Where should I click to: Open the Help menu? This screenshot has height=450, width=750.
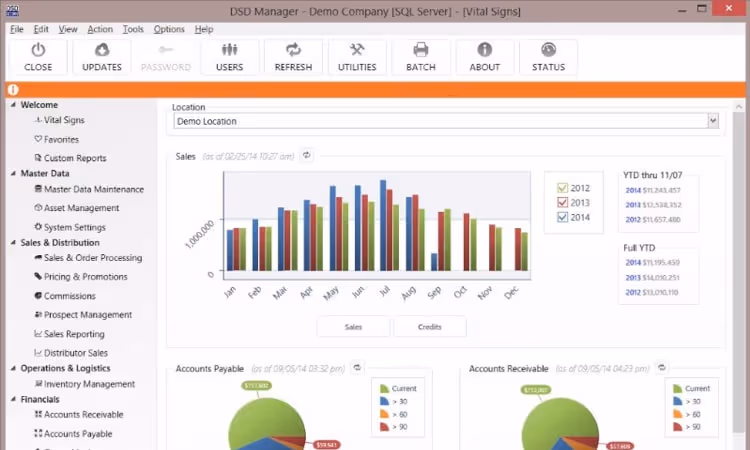pos(204,29)
